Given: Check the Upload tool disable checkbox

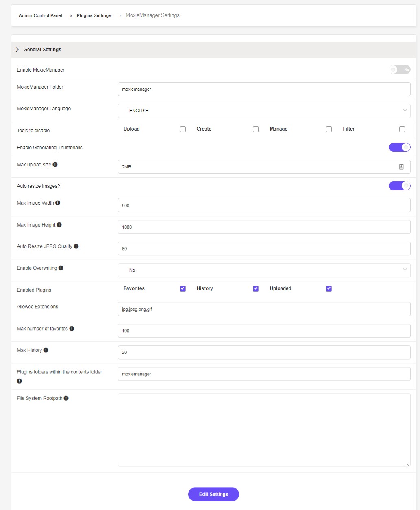Looking at the screenshot, I should pos(183,129).
